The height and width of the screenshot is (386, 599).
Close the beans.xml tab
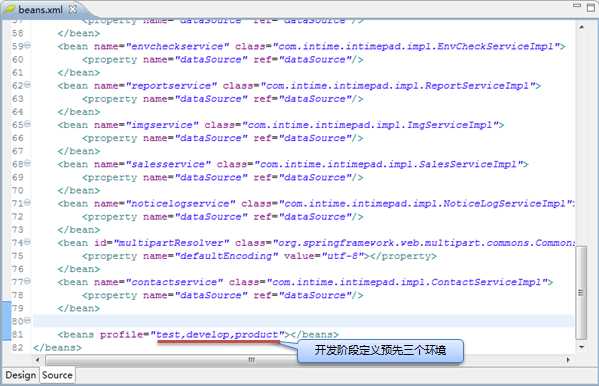pos(73,10)
